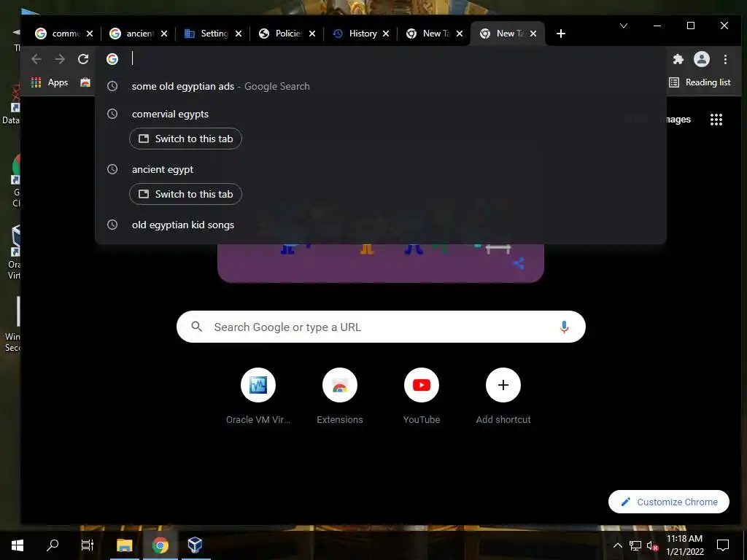Open the tab search dropdown arrow
This screenshot has width=747, height=560.
(624, 26)
